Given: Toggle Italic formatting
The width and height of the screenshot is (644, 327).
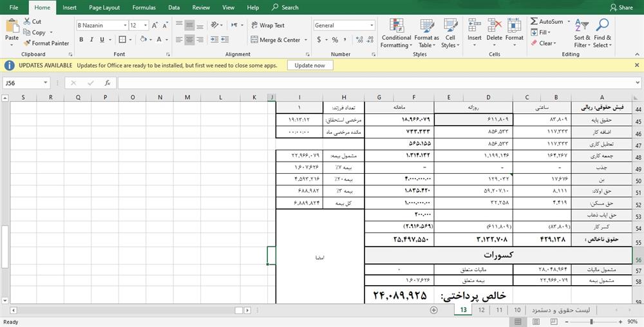Looking at the screenshot, I should tap(92, 40).
